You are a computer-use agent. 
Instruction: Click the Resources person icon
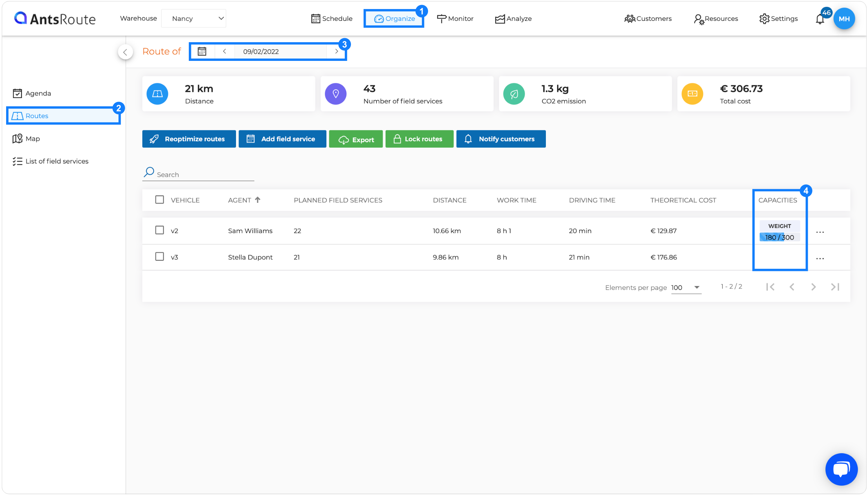coord(698,19)
